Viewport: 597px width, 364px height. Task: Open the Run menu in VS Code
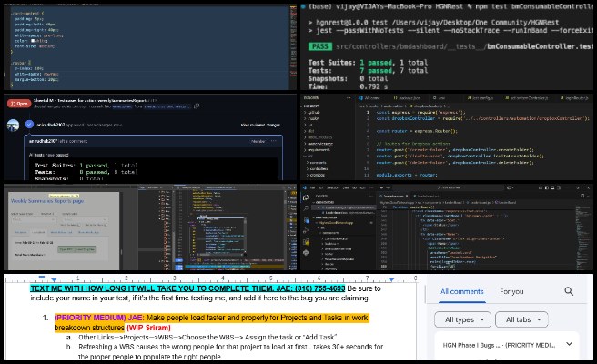coord(362,187)
